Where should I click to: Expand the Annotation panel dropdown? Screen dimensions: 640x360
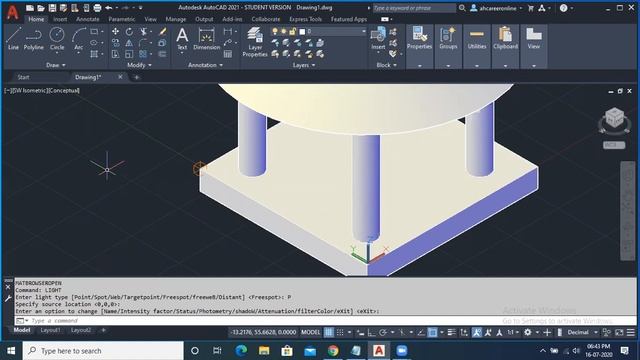(x=205, y=65)
